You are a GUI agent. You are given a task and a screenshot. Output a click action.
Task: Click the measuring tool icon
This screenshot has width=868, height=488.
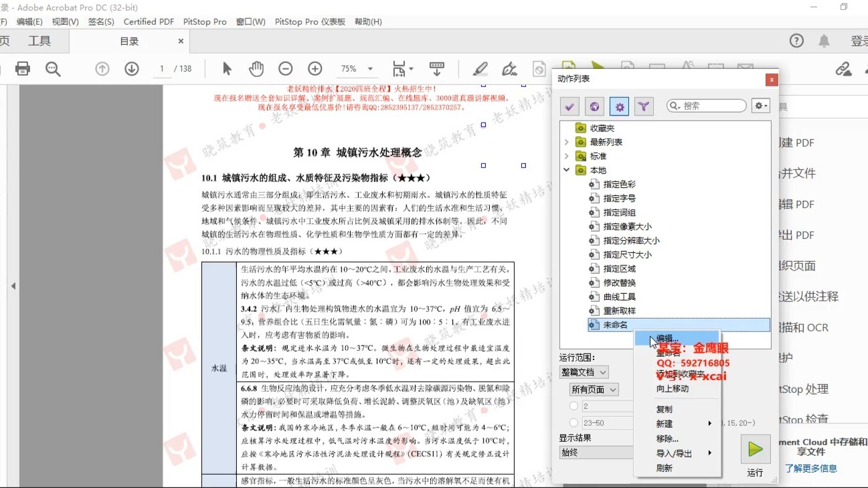437,68
